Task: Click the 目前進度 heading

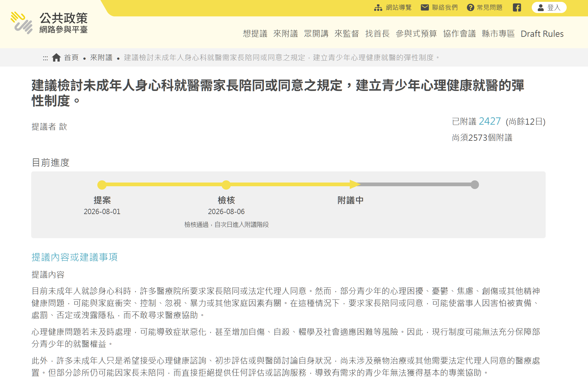Action: coord(50,162)
